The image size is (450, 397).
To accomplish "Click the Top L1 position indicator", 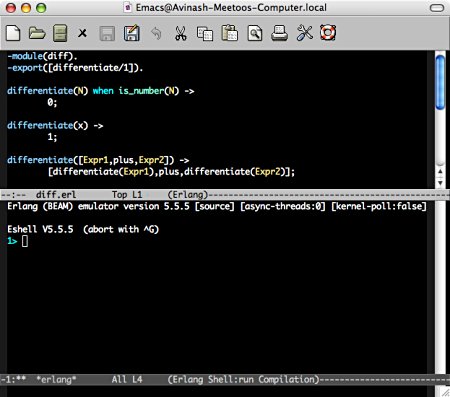I will [x=127, y=195].
